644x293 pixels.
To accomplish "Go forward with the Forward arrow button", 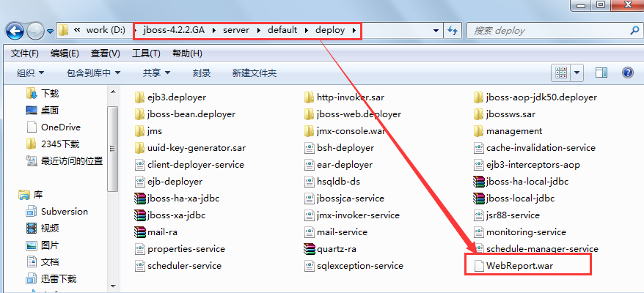I will tap(35, 30).
